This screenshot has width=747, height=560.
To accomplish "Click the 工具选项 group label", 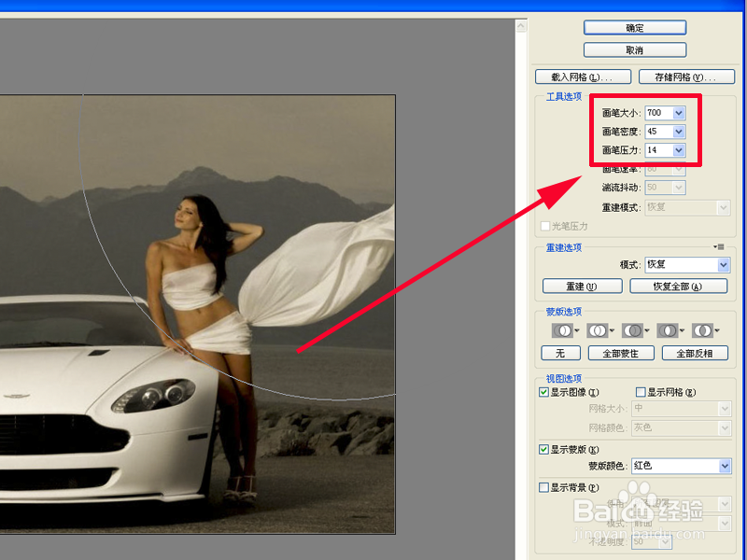I will click(564, 97).
